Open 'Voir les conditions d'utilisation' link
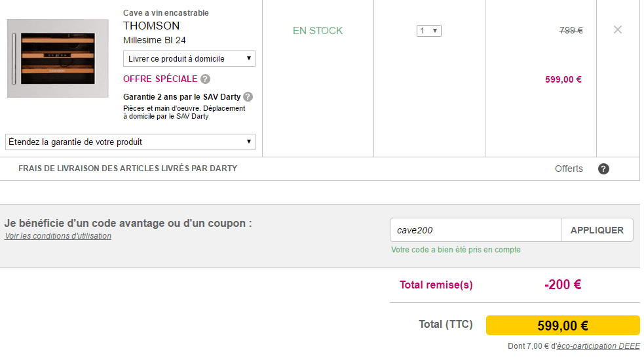Screen dimensions: 644x358 coord(58,236)
